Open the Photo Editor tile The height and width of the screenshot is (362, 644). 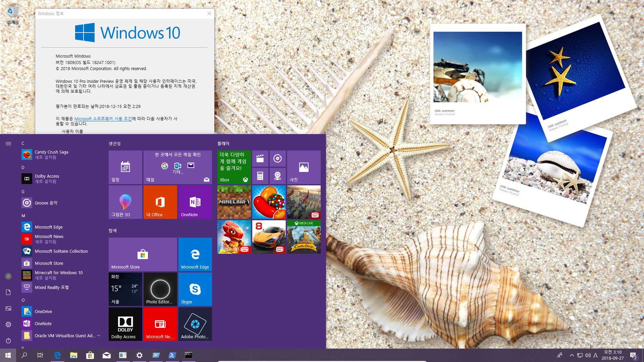(x=160, y=289)
